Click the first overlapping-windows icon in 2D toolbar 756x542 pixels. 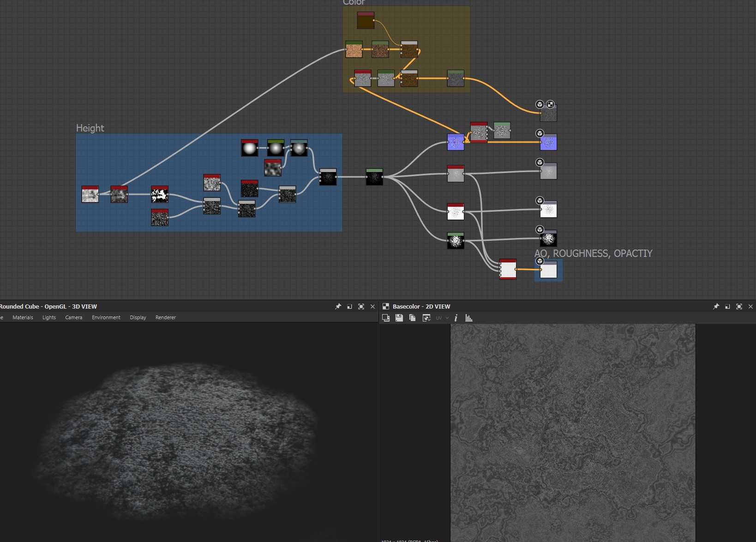coord(386,318)
